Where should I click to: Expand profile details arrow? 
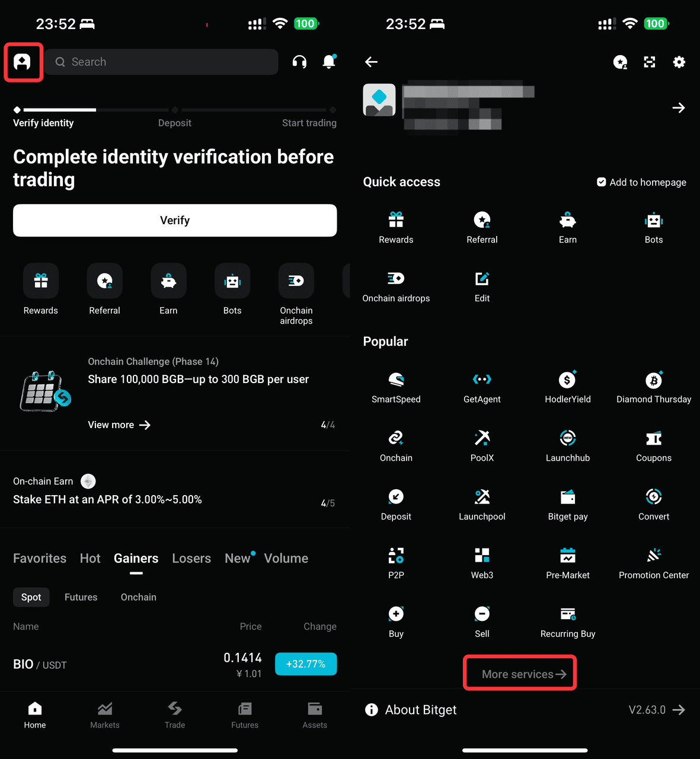(x=679, y=107)
